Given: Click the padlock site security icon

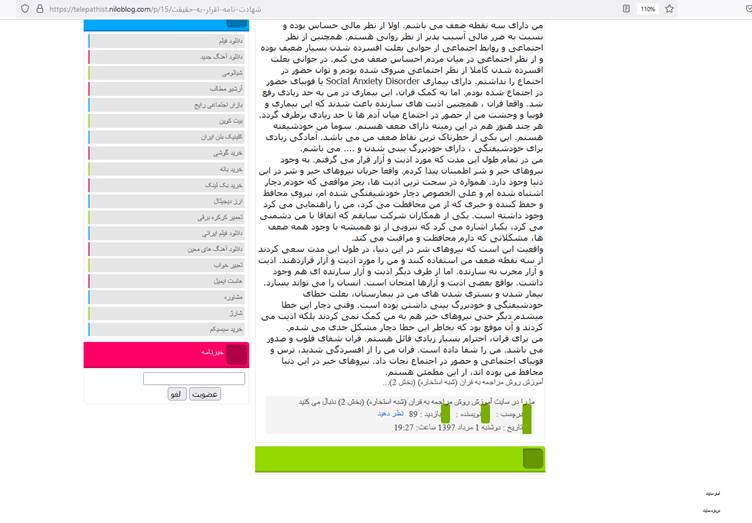Looking at the screenshot, I should pos(40,9).
